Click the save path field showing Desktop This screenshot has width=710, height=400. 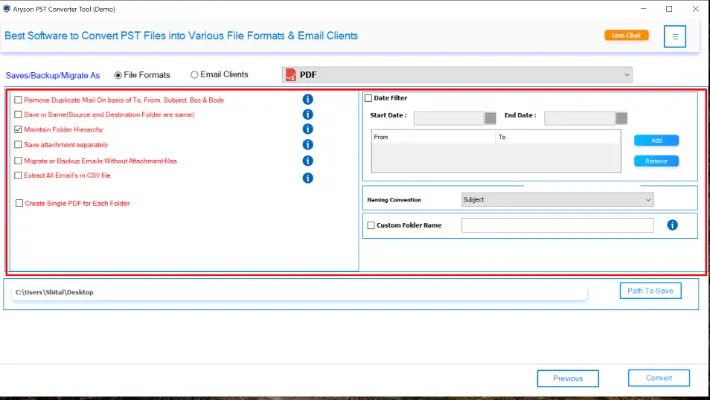coord(299,292)
